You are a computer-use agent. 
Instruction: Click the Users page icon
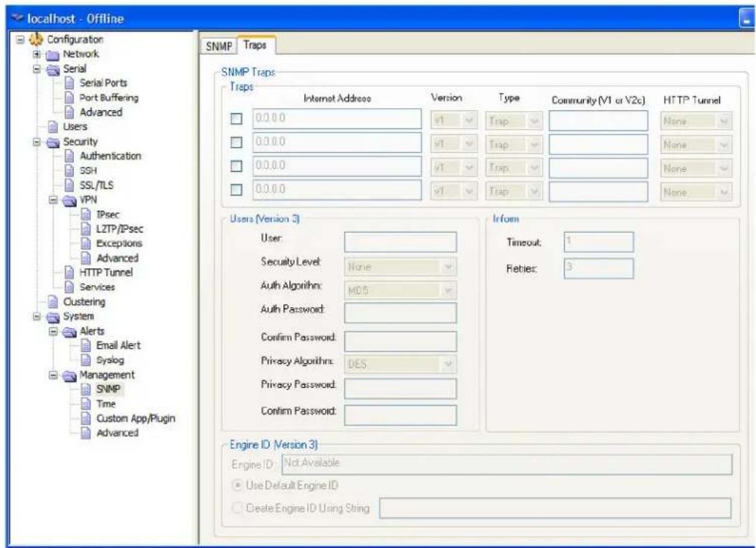coord(53,127)
